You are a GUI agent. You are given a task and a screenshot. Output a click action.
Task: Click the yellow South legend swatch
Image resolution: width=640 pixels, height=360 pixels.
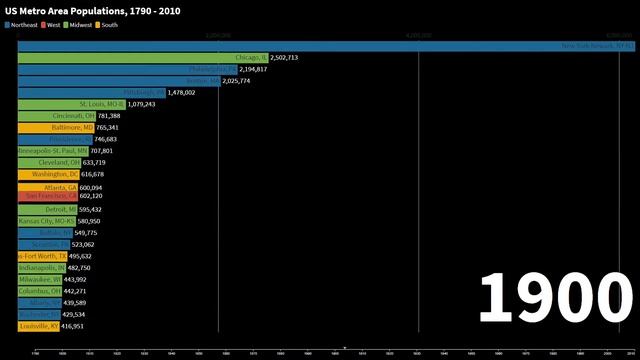click(x=98, y=25)
